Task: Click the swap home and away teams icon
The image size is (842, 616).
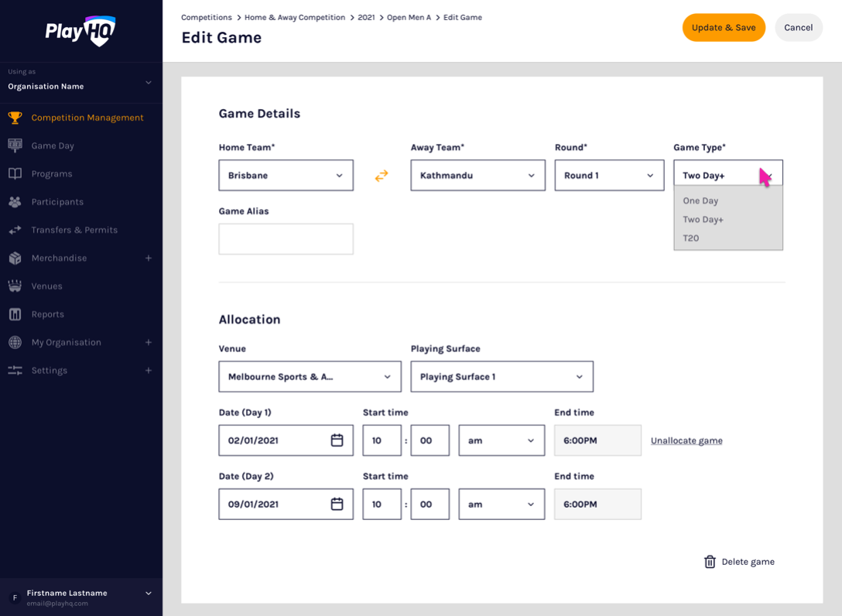Action: [382, 176]
